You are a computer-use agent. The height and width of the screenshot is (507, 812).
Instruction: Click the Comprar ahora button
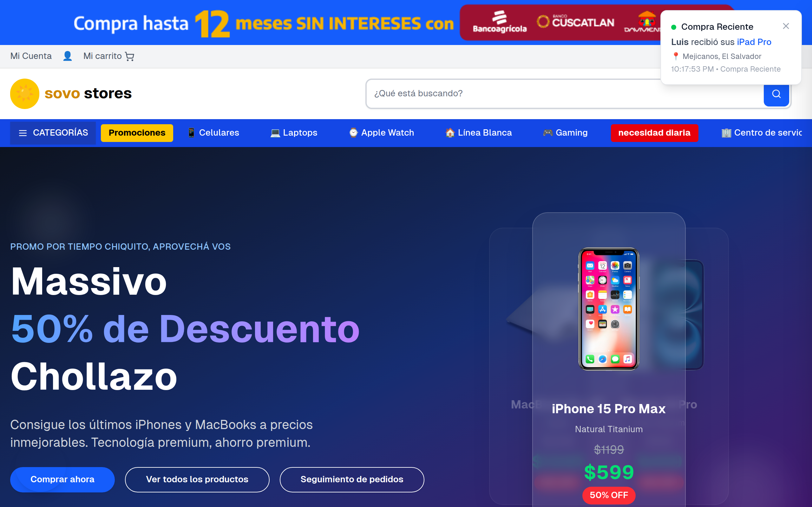pos(62,479)
